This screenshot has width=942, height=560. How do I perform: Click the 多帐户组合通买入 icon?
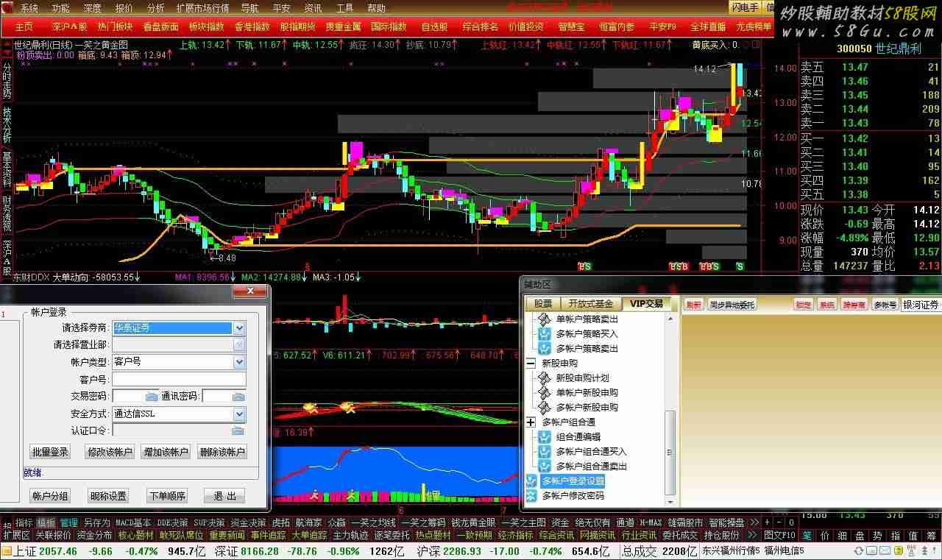point(545,452)
